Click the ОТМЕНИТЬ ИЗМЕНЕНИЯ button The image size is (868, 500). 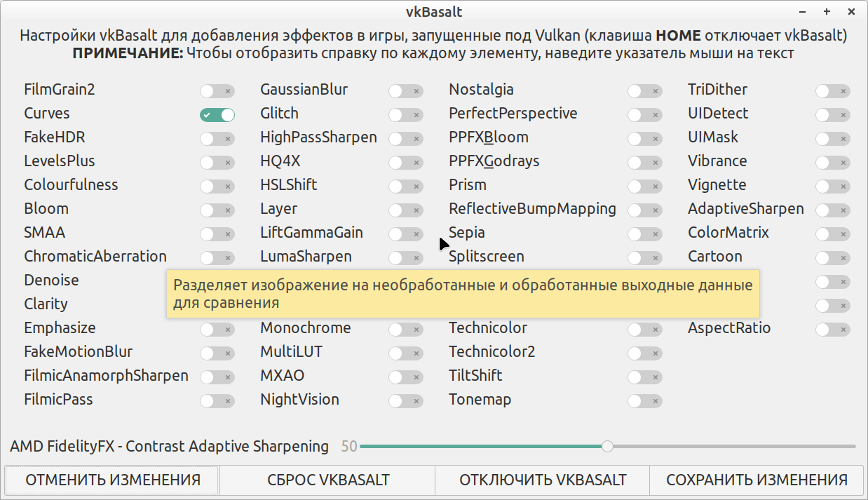pyautogui.click(x=113, y=480)
